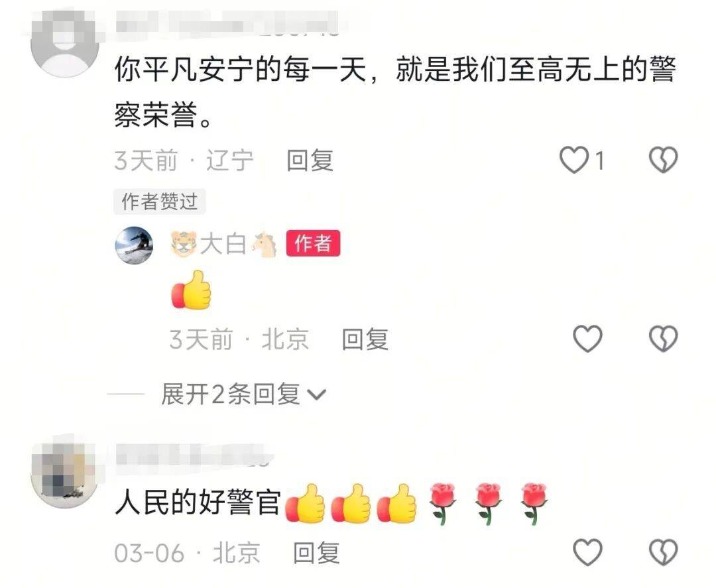Screen dimensions: 716x588
Task: Open the blurred avatar of the last commenter
Action: click(65, 475)
